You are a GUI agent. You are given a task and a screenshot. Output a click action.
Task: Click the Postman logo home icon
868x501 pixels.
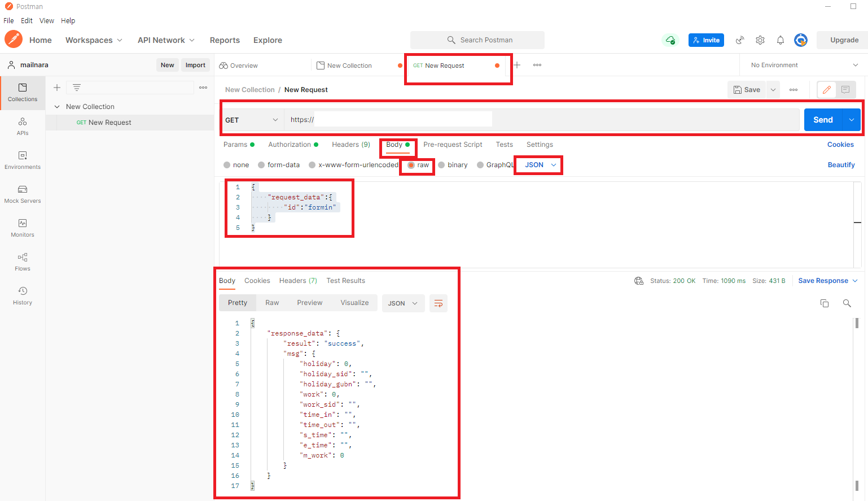14,40
